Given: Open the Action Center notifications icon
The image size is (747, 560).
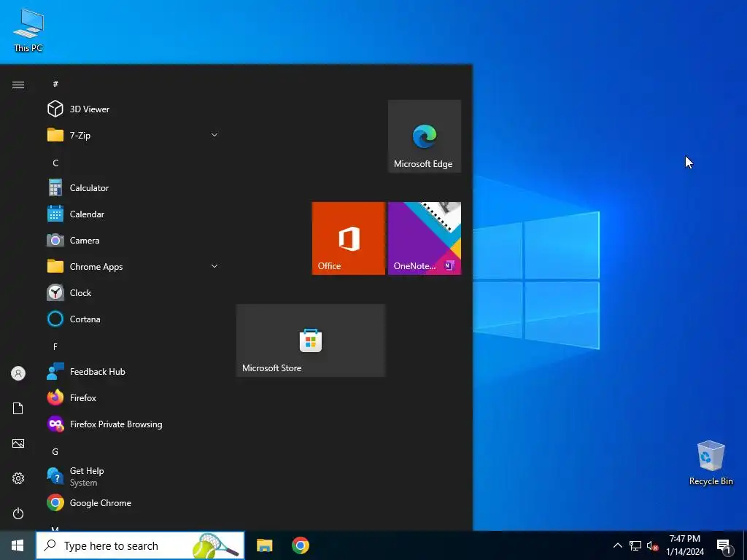Looking at the screenshot, I should click(724, 546).
